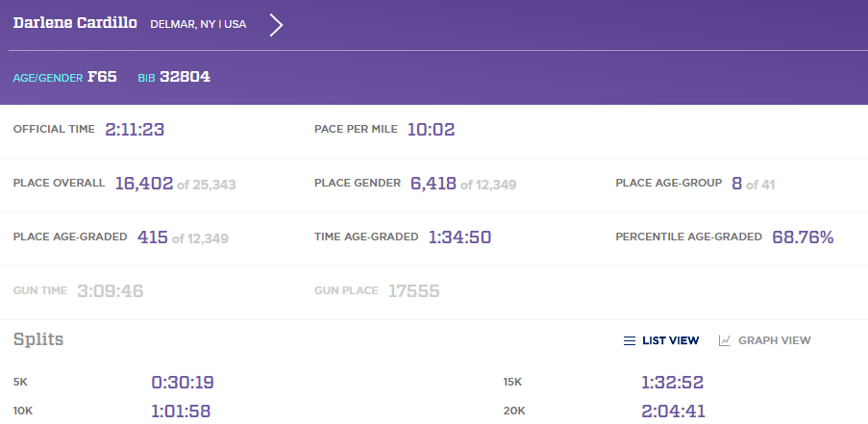Click the Delmar, NY location text

click(x=198, y=24)
